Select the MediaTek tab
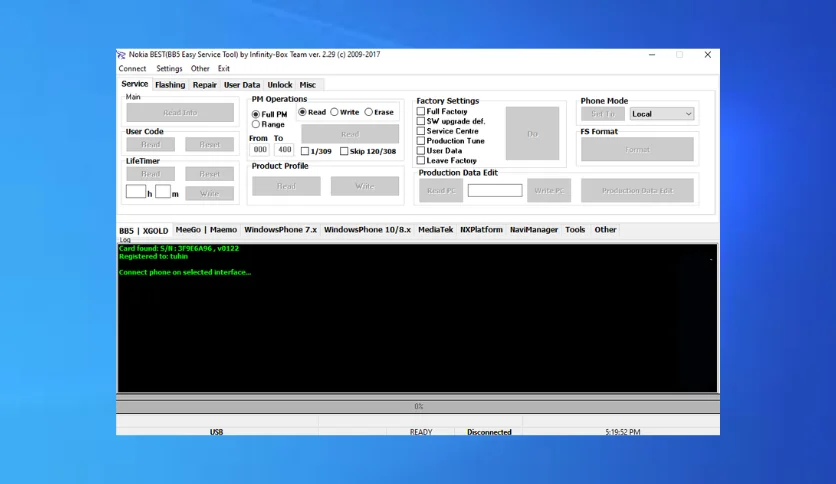Image resolution: width=836 pixels, height=484 pixels. [436, 230]
